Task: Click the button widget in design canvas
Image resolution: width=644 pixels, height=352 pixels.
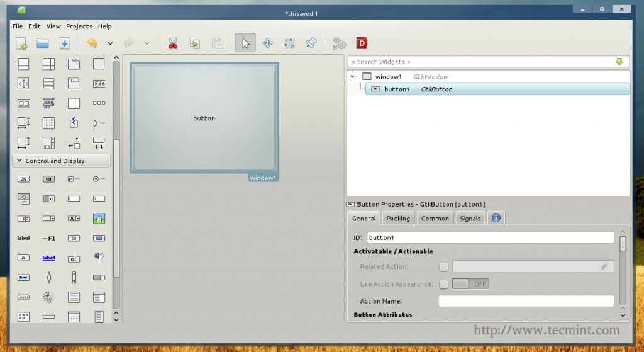Action: click(204, 118)
